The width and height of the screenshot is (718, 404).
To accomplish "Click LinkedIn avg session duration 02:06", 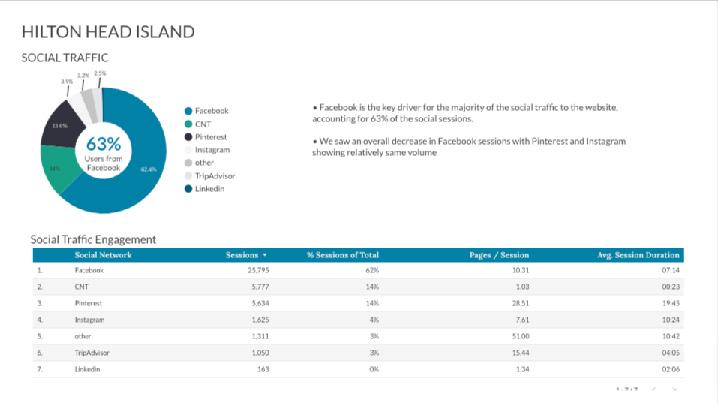I will pos(670,369).
